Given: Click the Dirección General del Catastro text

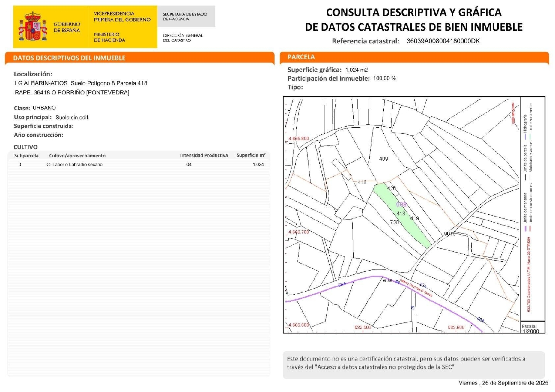Looking at the screenshot, I should [183, 38].
